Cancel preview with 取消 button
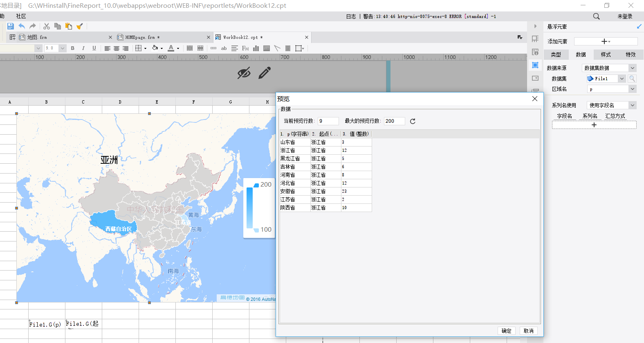The height and width of the screenshot is (343, 644). coord(528,331)
